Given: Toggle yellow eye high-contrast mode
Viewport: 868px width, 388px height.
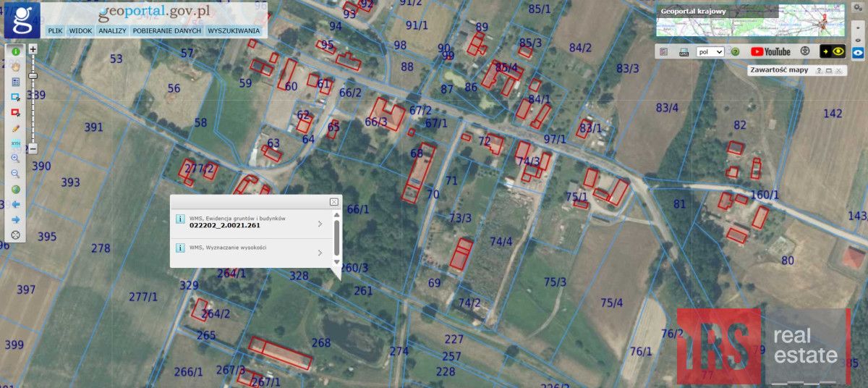Looking at the screenshot, I should 833,52.
